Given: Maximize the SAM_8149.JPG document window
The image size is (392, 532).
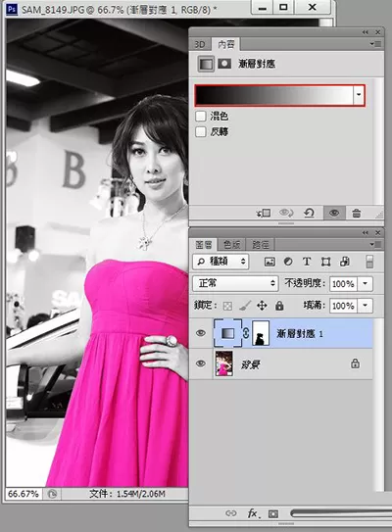Looking at the screenshot, I should click(x=284, y=7).
